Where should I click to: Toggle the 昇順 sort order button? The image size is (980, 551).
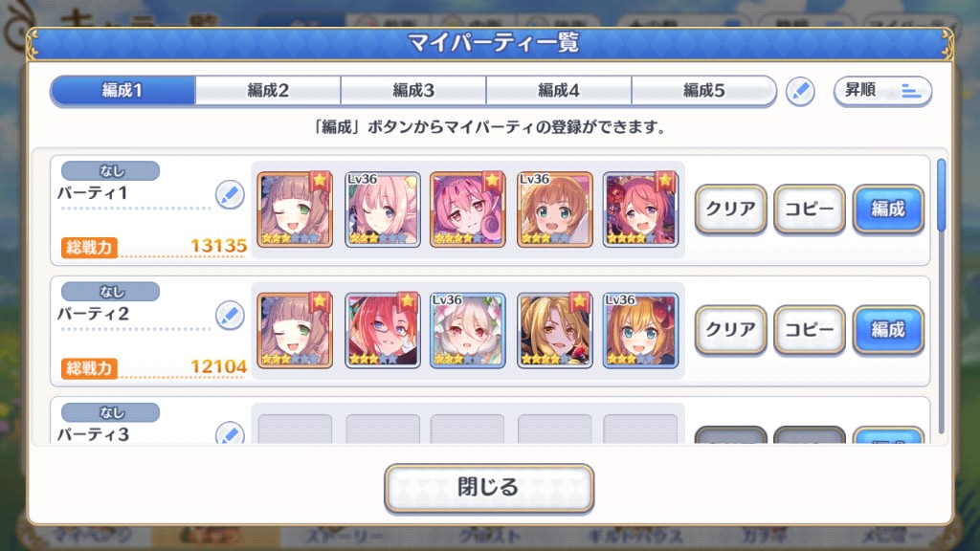coord(882,91)
